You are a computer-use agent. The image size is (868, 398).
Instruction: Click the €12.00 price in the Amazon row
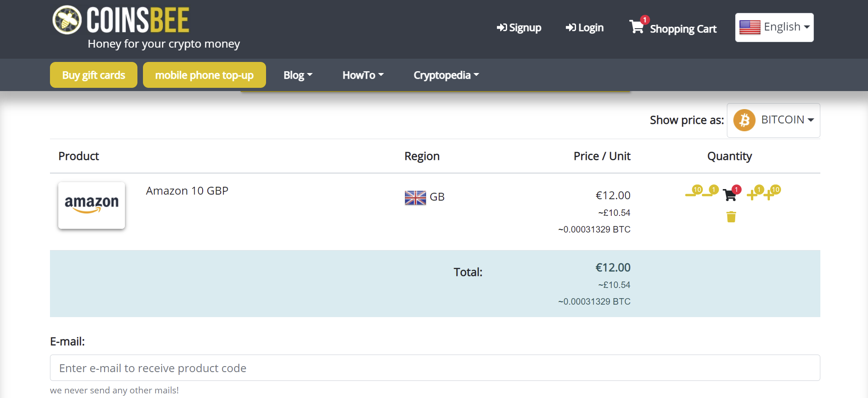point(613,196)
